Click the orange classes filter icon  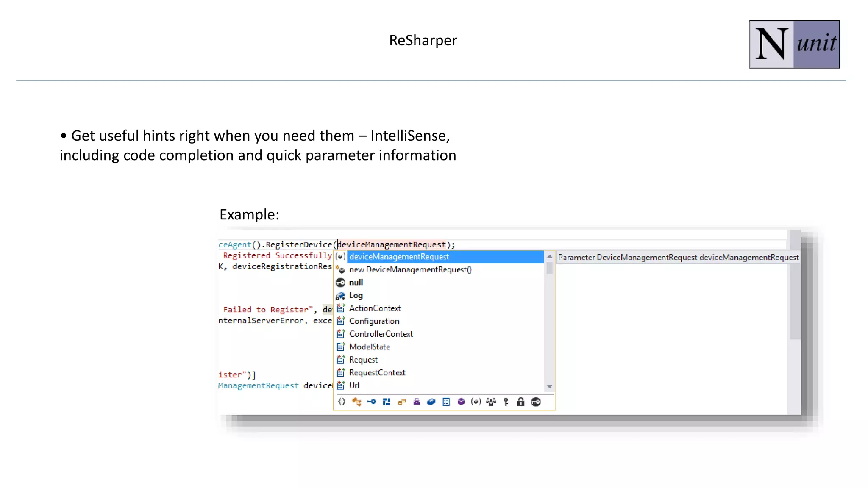[x=356, y=402]
